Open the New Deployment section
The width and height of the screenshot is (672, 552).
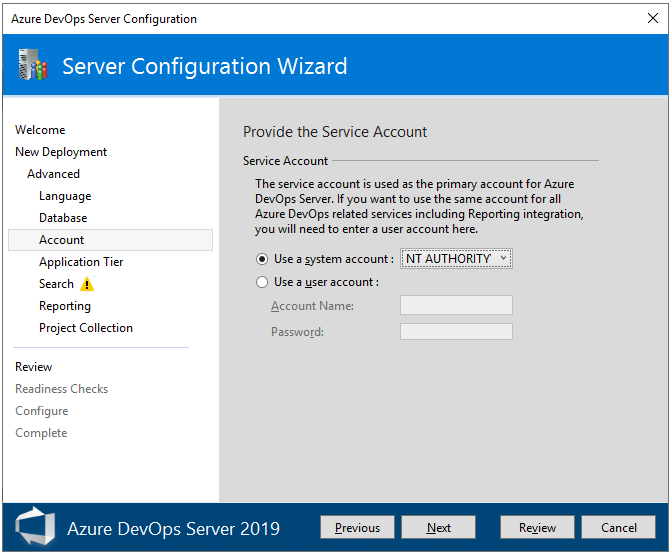[x=61, y=152]
